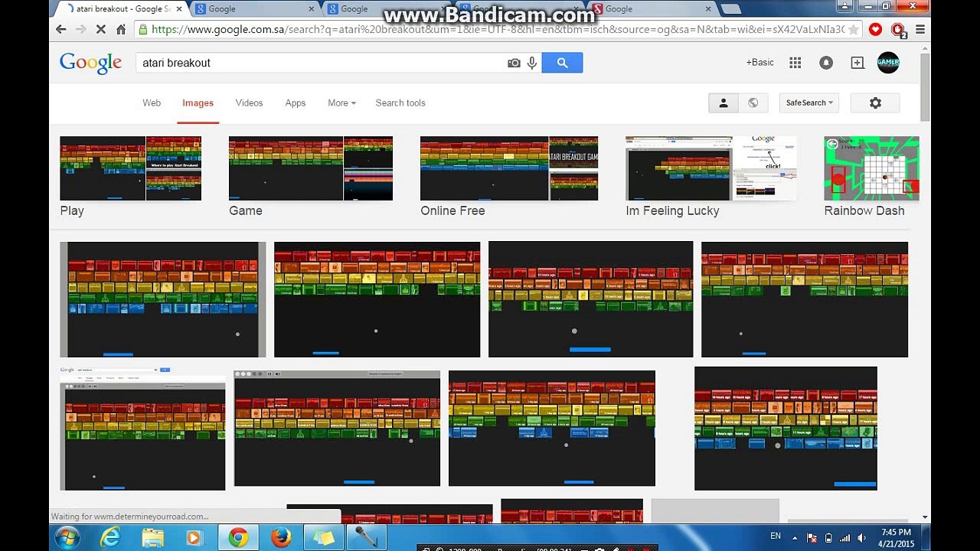This screenshot has height=551, width=980.
Task: Open the ad blocker extension icon
Action: tap(898, 30)
